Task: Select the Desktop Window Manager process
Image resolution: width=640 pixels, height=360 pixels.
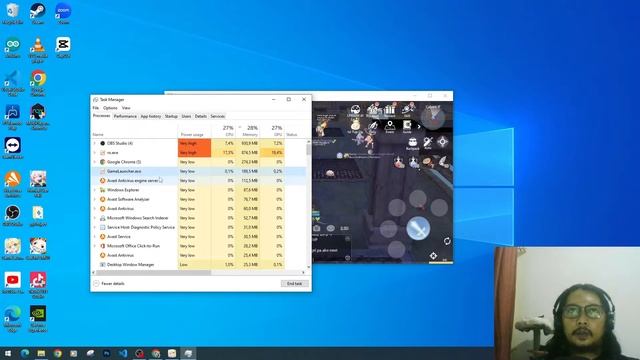Action: coord(199,265)
